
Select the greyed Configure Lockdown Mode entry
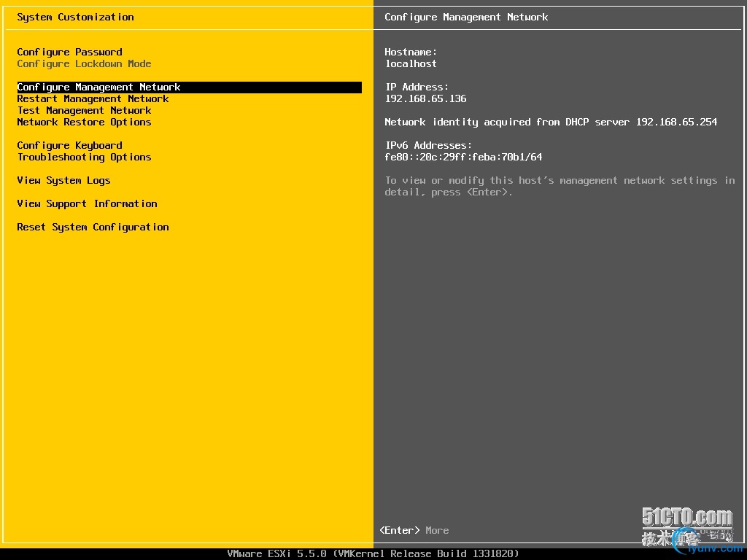pyautogui.click(x=84, y=64)
